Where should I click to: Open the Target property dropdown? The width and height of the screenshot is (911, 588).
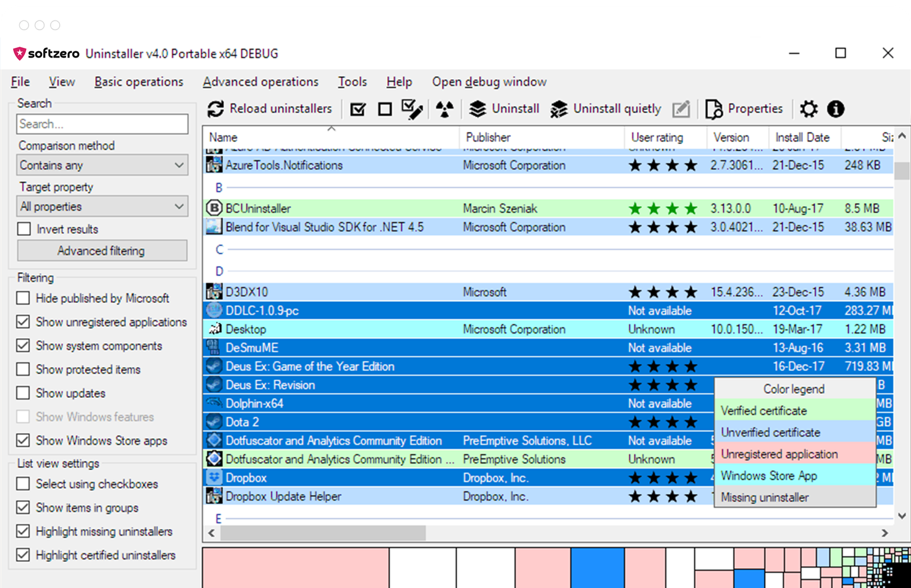102,207
